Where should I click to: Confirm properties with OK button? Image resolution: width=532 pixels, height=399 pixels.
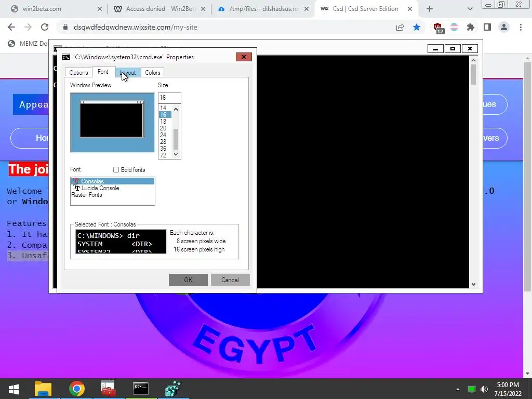[x=188, y=280]
